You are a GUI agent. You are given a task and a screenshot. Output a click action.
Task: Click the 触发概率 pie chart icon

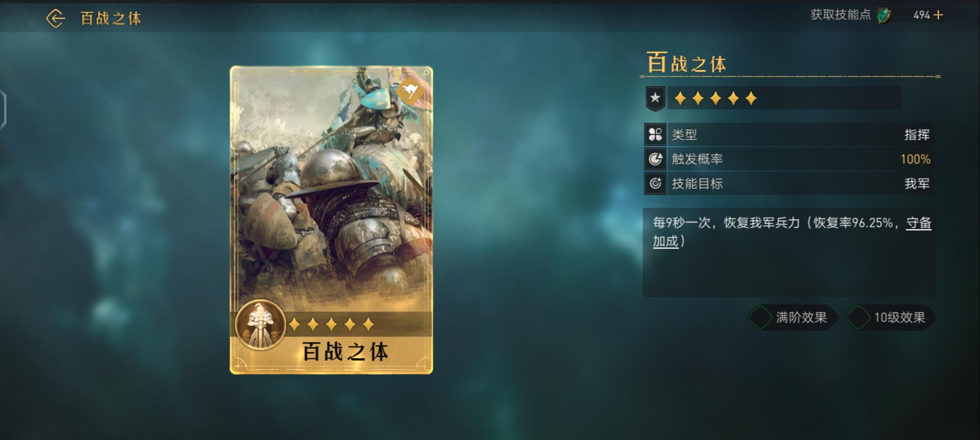pyautogui.click(x=655, y=159)
